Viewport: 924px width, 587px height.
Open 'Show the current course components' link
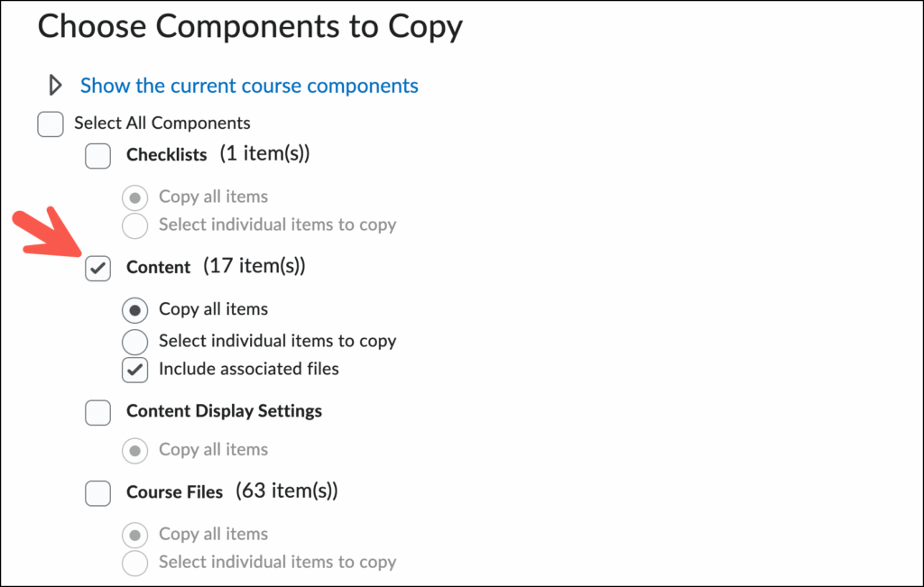click(249, 86)
